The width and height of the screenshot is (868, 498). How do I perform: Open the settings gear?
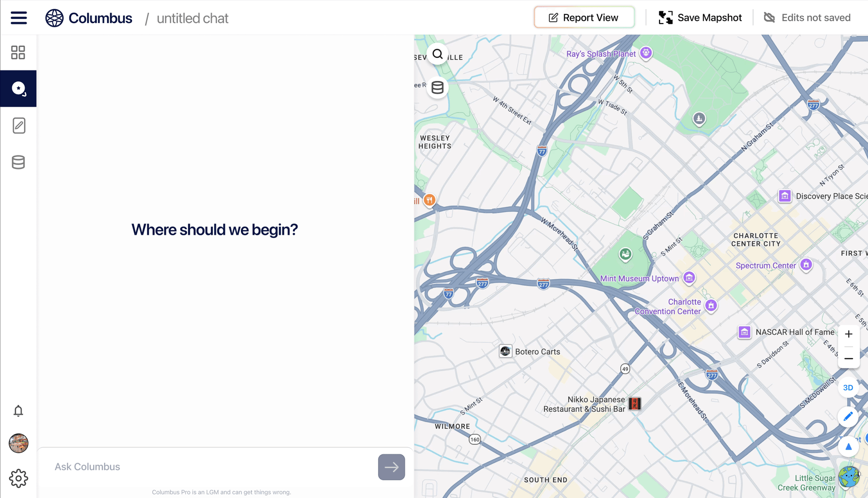pos(19,478)
